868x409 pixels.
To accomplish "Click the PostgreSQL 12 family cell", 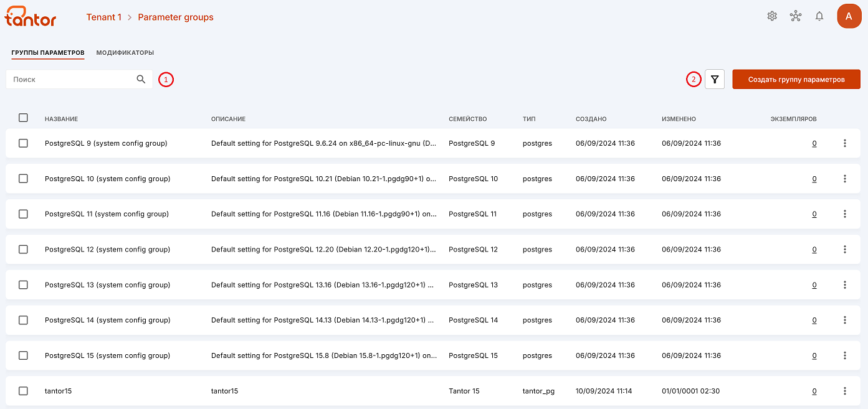I will coord(473,250).
